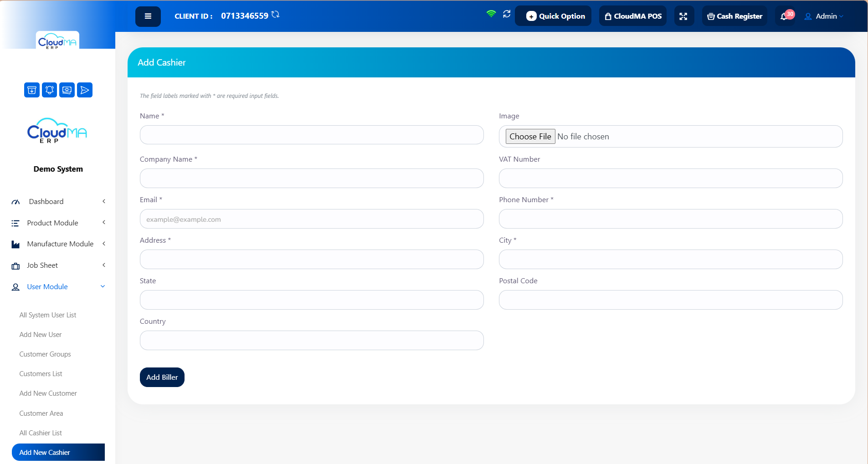This screenshot has height=464, width=868.
Task: Click Choose File for image upload
Action: pos(530,137)
